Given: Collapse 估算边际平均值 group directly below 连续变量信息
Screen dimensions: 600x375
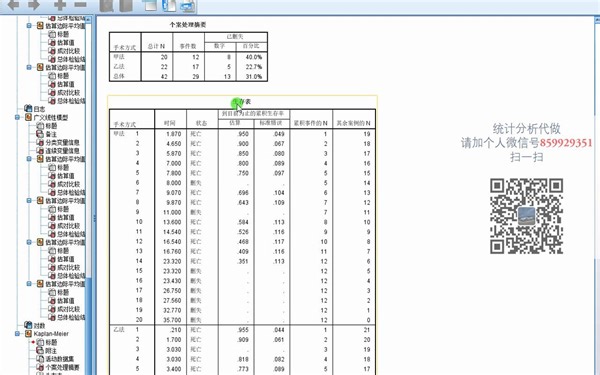Looking at the screenshot, I should (29, 159).
